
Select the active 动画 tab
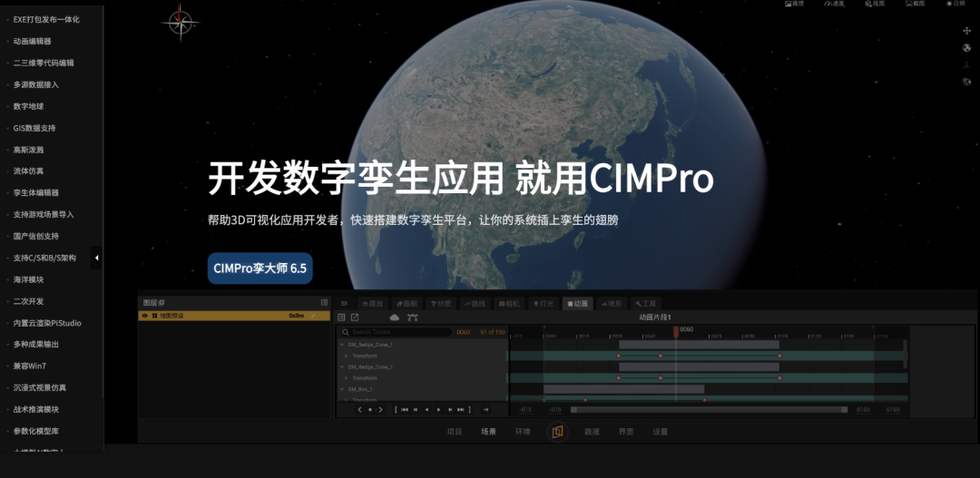pyautogui.click(x=577, y=304)
